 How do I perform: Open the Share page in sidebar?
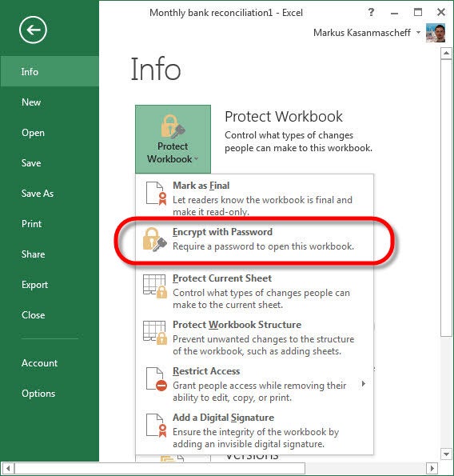coord(50,254)
